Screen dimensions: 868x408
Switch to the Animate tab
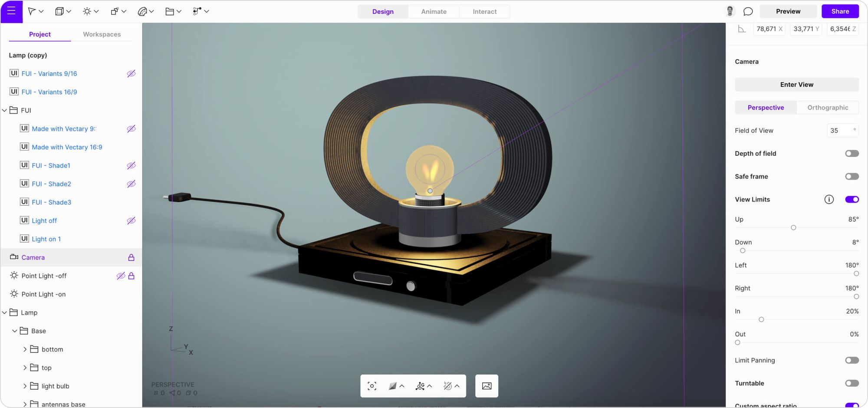[x=433, y=11]
